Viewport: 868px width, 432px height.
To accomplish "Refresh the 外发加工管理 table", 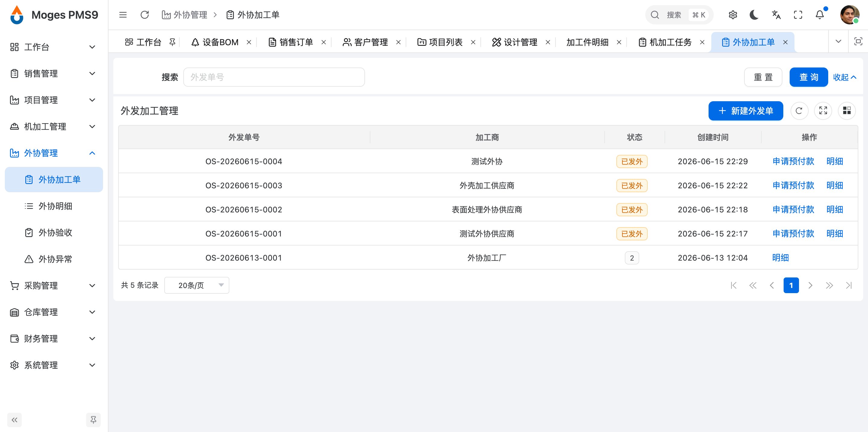I will [x=799, y=111].
